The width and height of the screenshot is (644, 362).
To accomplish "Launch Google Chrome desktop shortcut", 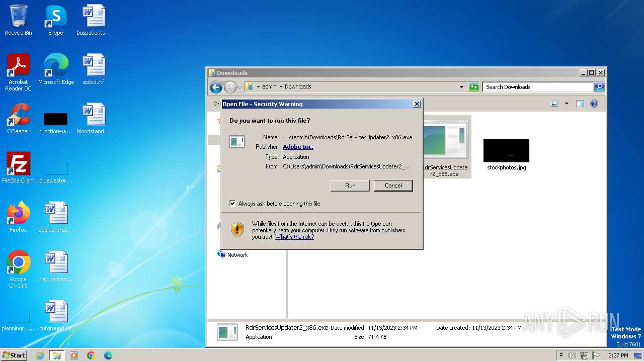I will tap(18, 269).
